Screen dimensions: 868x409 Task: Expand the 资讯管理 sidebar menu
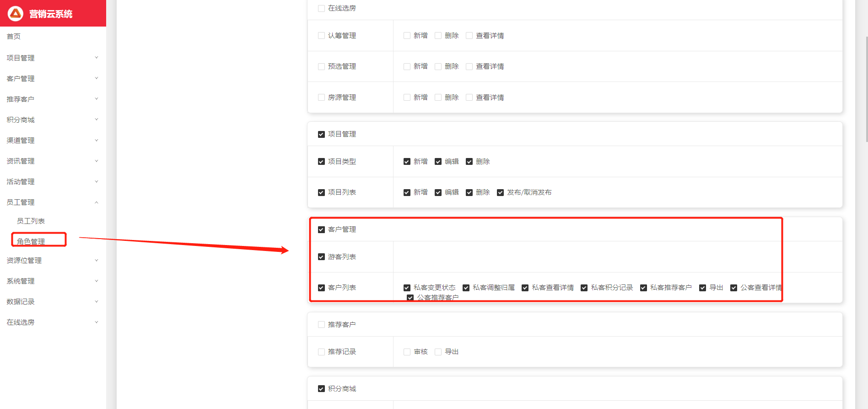pos(53,161)
